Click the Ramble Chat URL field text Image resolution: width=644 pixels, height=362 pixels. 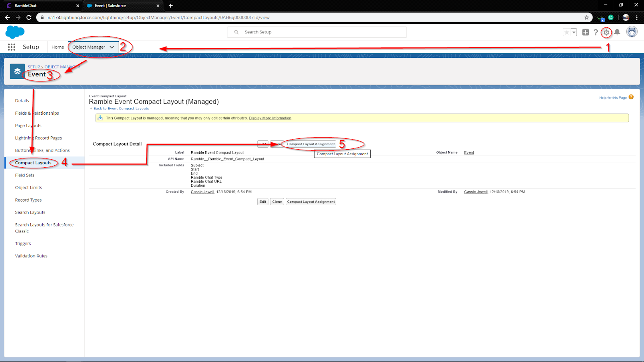(206, 181)
